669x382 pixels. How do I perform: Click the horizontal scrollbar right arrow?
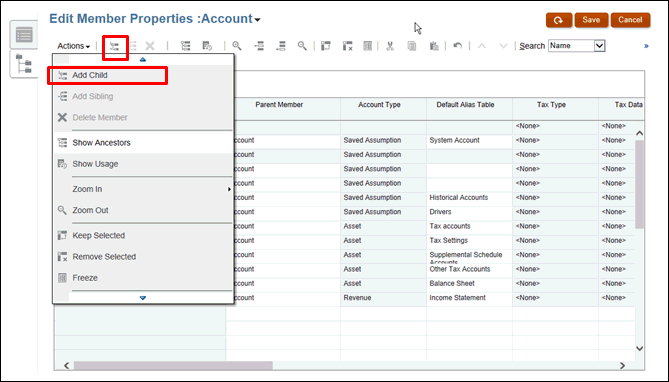622,366
